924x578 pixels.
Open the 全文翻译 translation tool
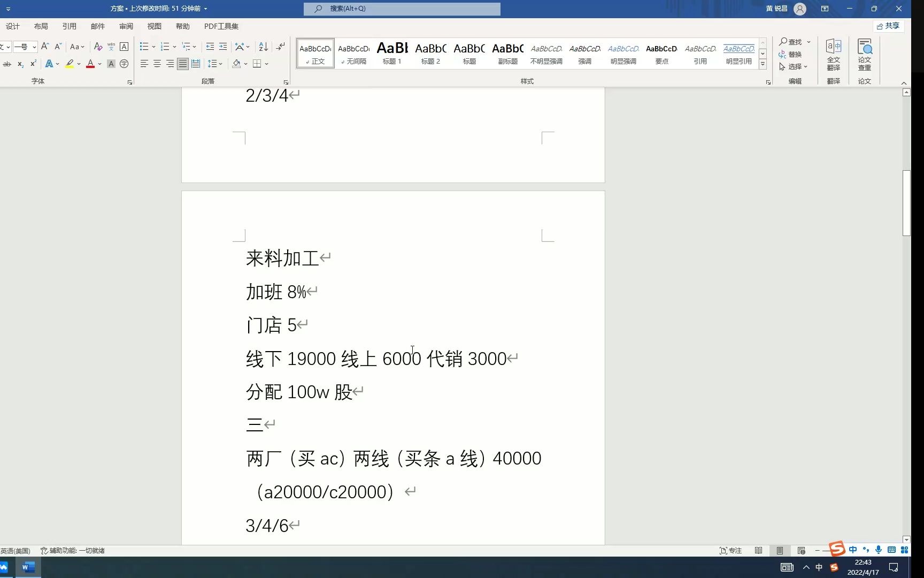[x=833, y=55]
